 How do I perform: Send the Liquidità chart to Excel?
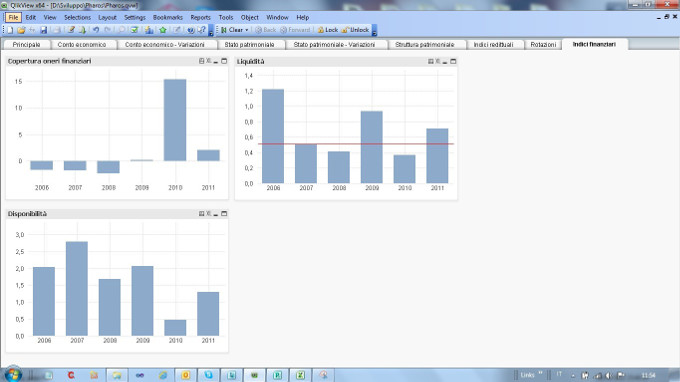(x=438, y=61)
